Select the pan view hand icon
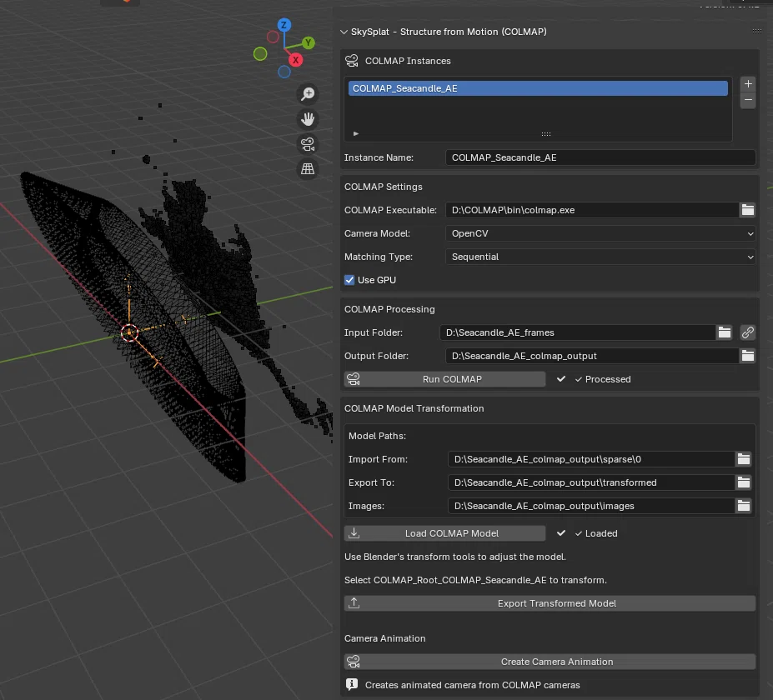 308,118
